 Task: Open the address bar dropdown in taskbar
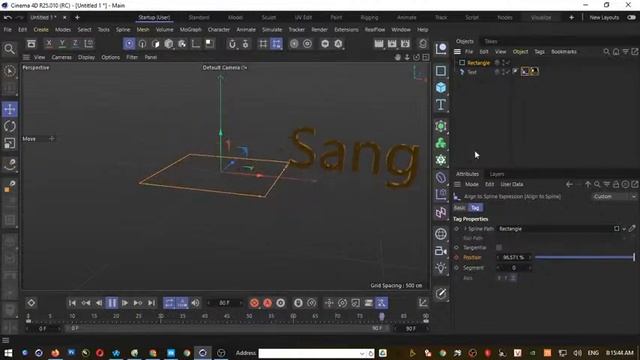coord(362,353)
